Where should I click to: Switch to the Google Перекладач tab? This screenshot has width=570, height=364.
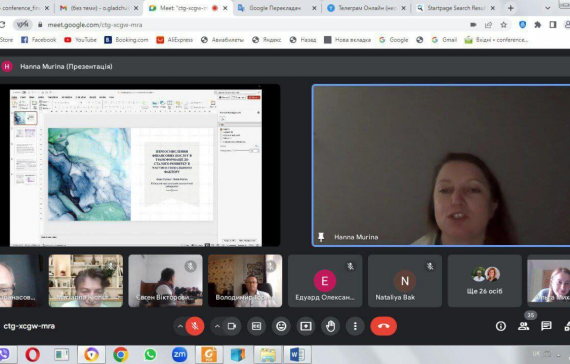(274, 8)
